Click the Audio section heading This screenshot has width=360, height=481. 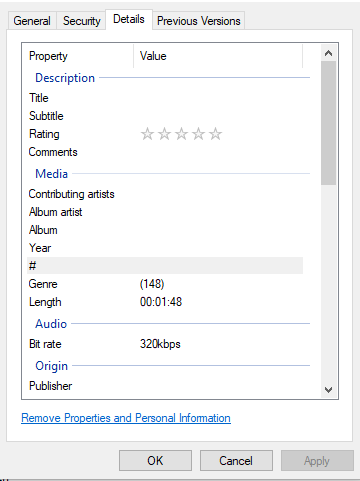[x=51, y=324]
